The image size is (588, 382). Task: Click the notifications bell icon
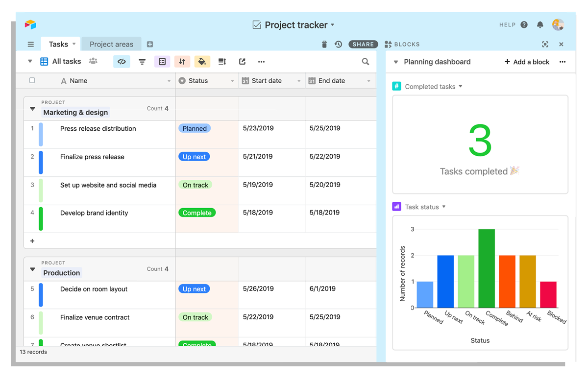click(540, 24)
